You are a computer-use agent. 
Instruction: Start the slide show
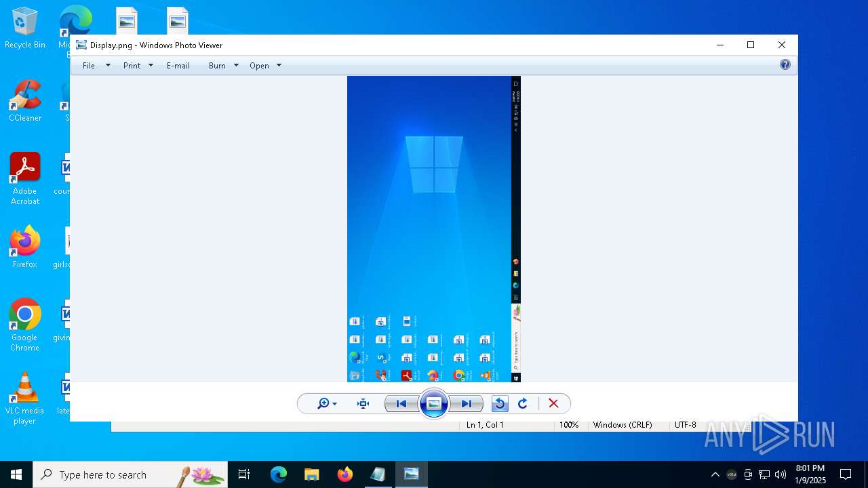[x=434, y=404]
